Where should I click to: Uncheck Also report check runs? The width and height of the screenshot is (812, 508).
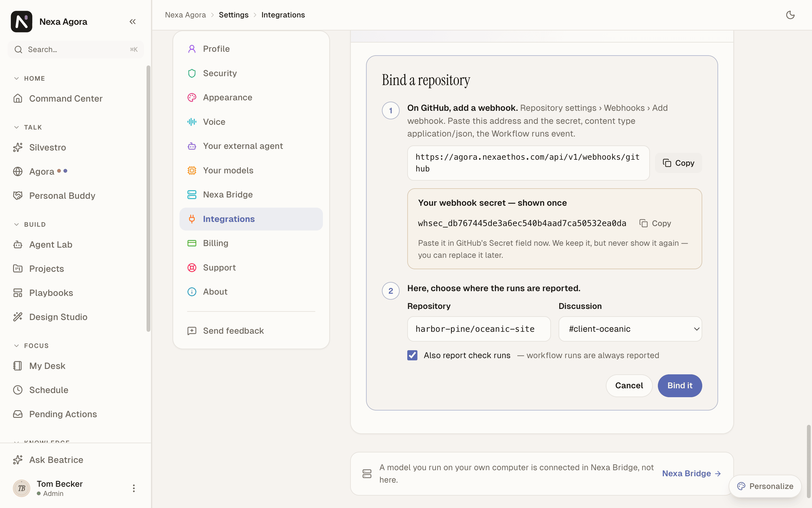(412, 355)
